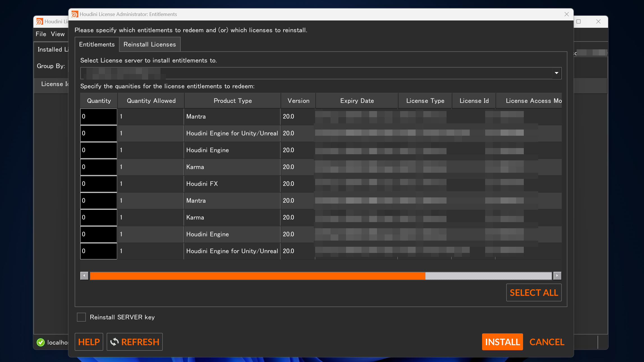
Task: Click the first Mantra product type cell
Action: (x=232, y=117)
